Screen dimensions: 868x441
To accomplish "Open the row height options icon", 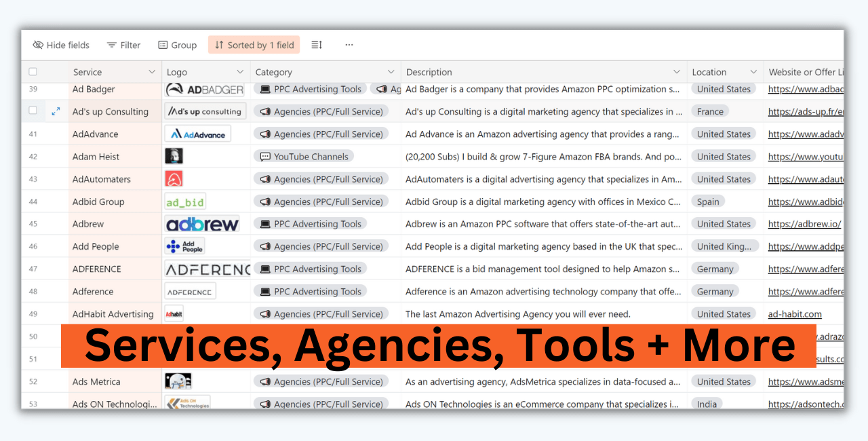I will coord(317,45).
